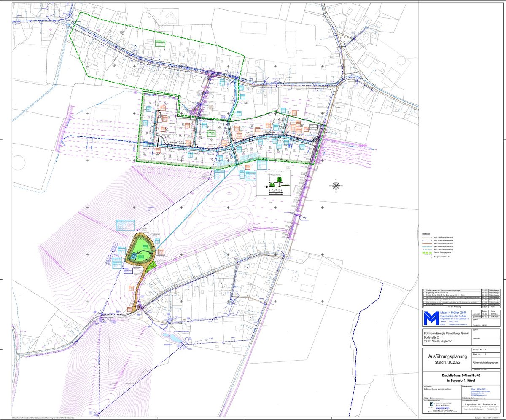Click legend entry 'gepl. SW-Freigefällekanal'
Viewport: 506px width, 420px height.
(x=444, y=243)
